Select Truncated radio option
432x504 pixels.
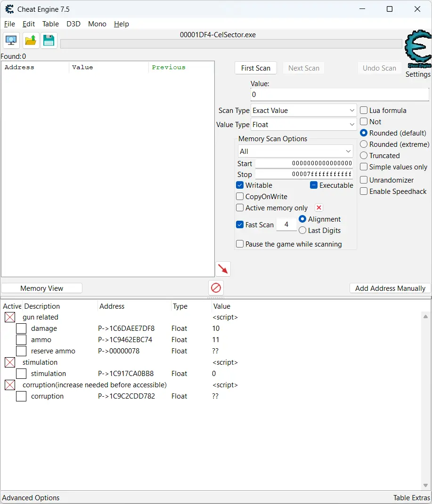364,155
